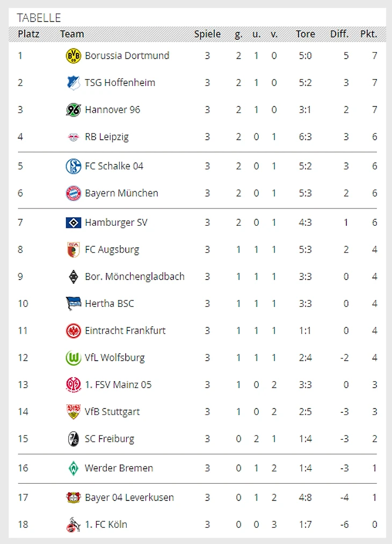Click the Bayern München club crest
This screenshot has height=544, width=392.
(73, 193)
